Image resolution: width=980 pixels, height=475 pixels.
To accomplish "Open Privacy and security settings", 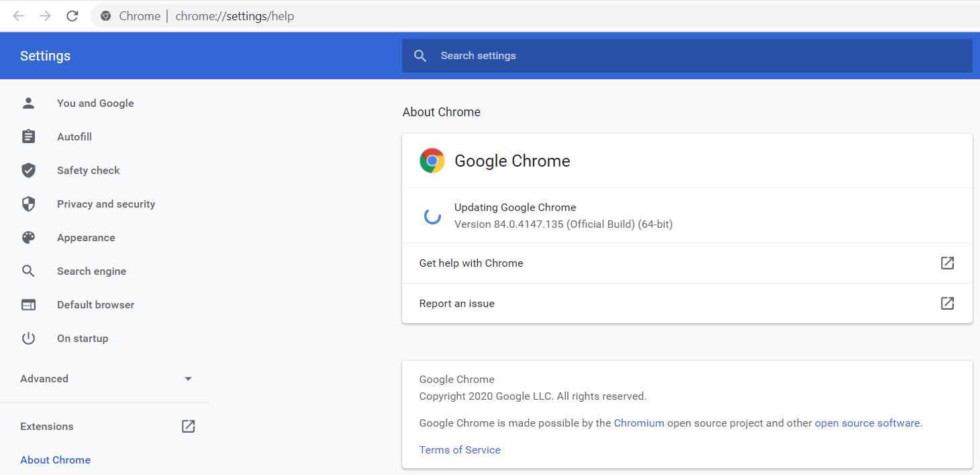I will (x=106, y=204).
